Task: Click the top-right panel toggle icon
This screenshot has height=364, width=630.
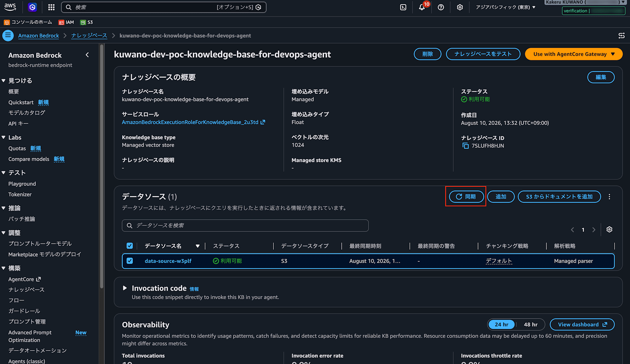Action: [621, 36]
